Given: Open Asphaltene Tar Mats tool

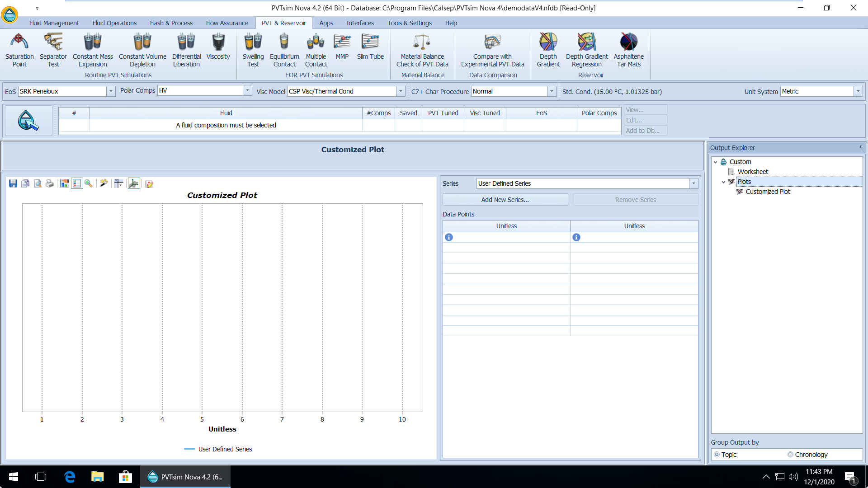Looking at the screenshot, I should coord(629,50).
